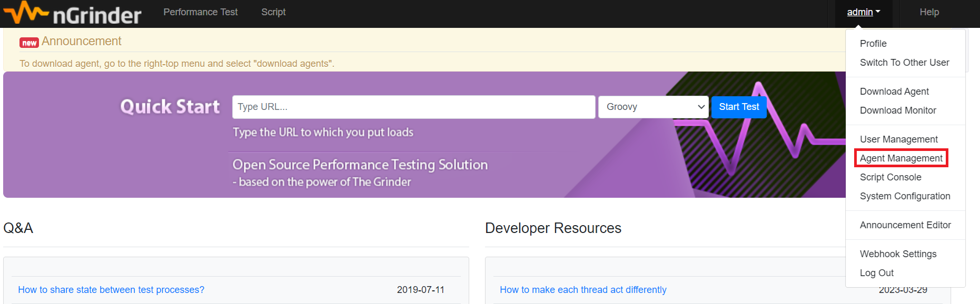Click the Start Test button

click(739, 107)
